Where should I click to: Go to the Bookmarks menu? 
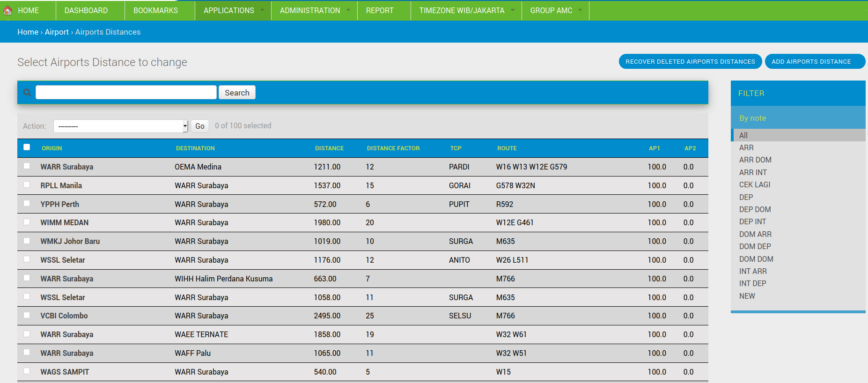click(x=155, y=10)
